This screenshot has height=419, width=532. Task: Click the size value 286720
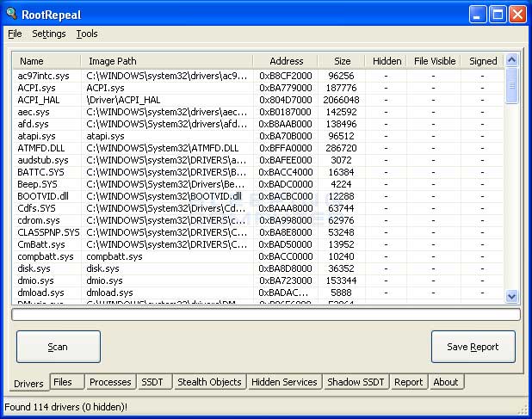click(341, 148)
